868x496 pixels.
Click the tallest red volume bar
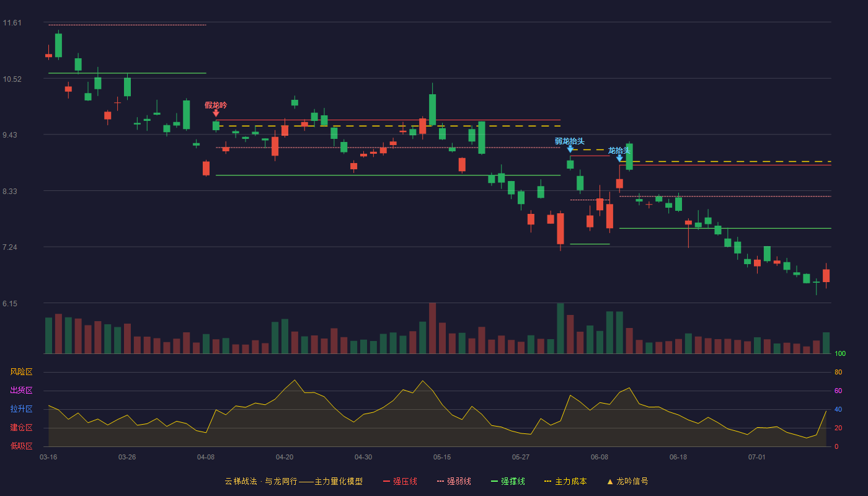pyautogui.click(x=432, y=328)
